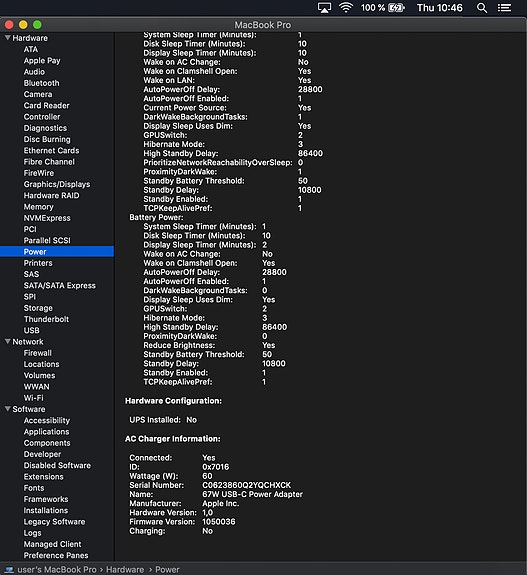Select Storage in the Hardware list
Screen dimensions: 527x575
pyautogui.click(x=38, y=308)
